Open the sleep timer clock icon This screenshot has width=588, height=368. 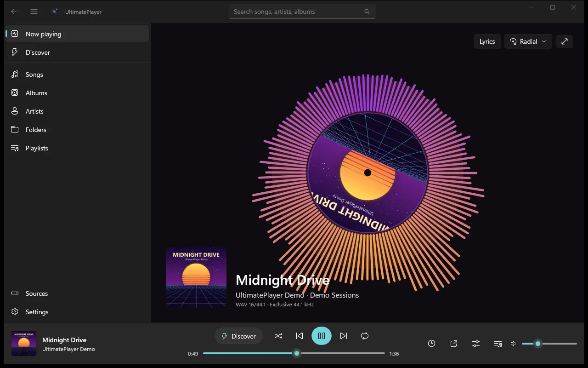pyautogui.click(x=432, y=344)
